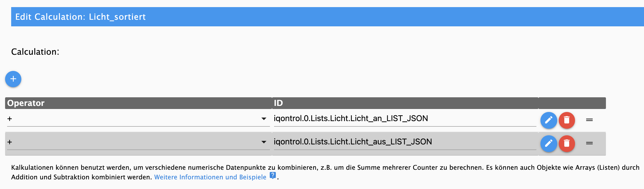Edit ID of Licht_an_LIST_JSON row with pencil

tap(549, 120)
